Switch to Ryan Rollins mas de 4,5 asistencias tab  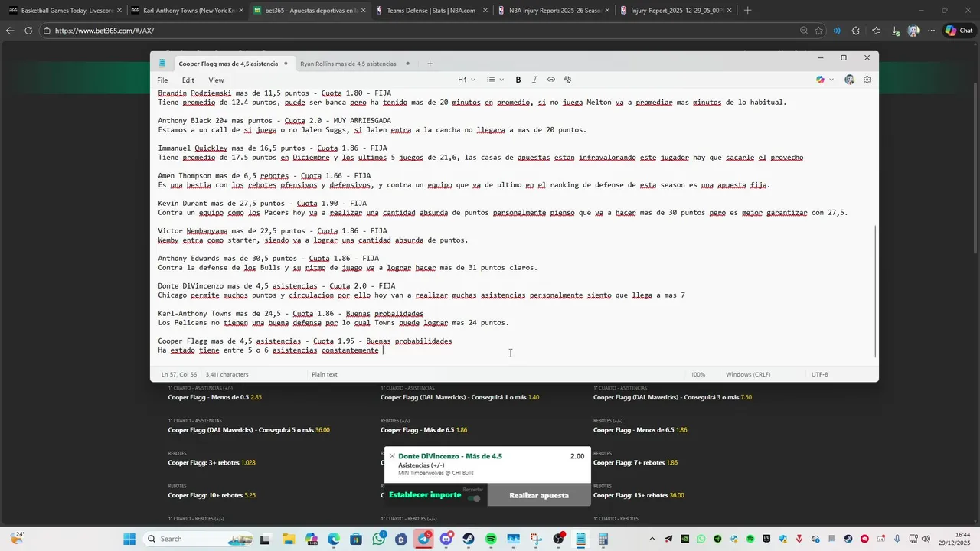356,64
